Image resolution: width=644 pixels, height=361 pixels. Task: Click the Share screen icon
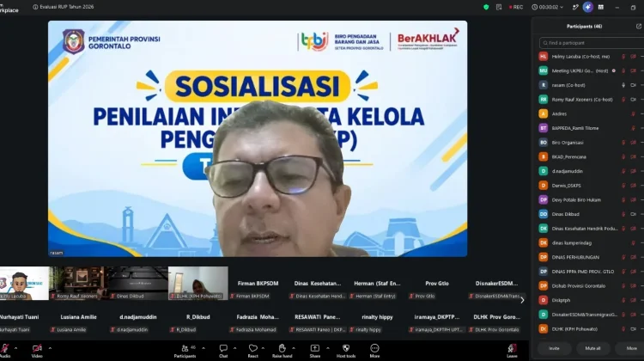point(315,348)
